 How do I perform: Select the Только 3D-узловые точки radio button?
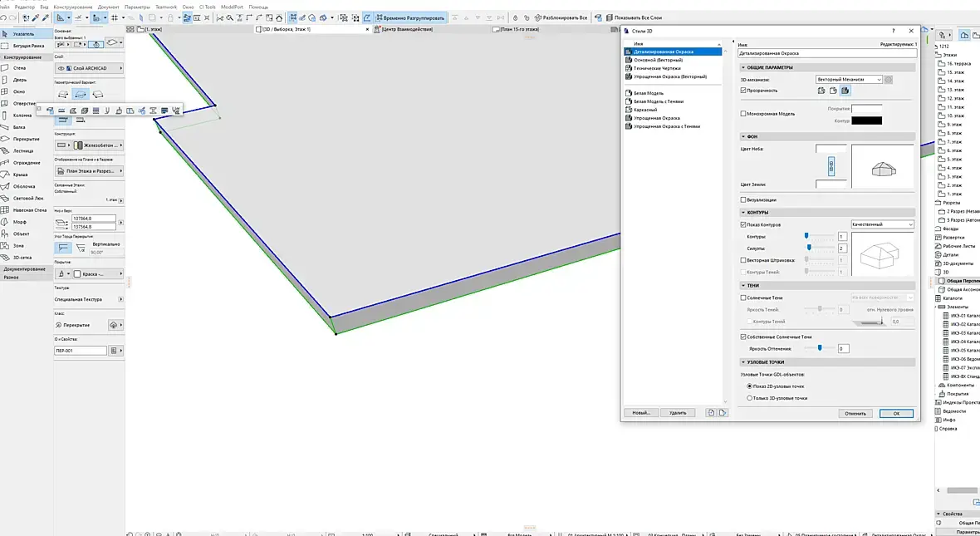(749, 398)
